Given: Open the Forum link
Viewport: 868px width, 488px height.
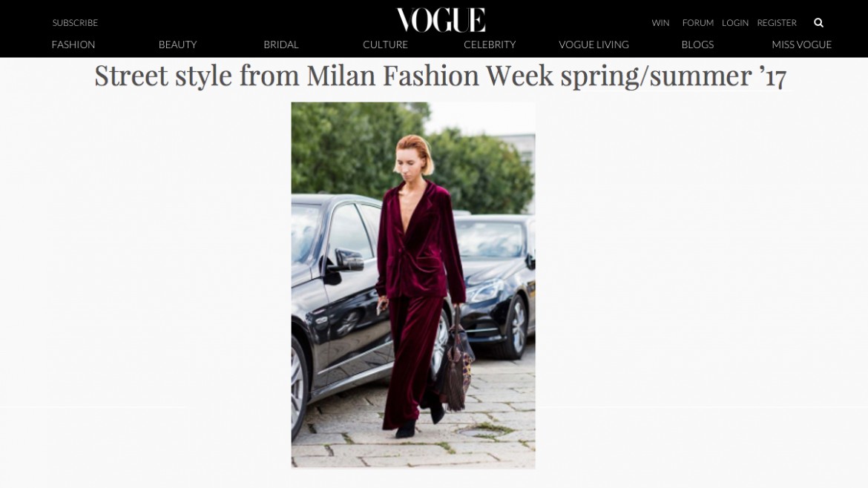Looking at the screenshot, I should (698, 23).
